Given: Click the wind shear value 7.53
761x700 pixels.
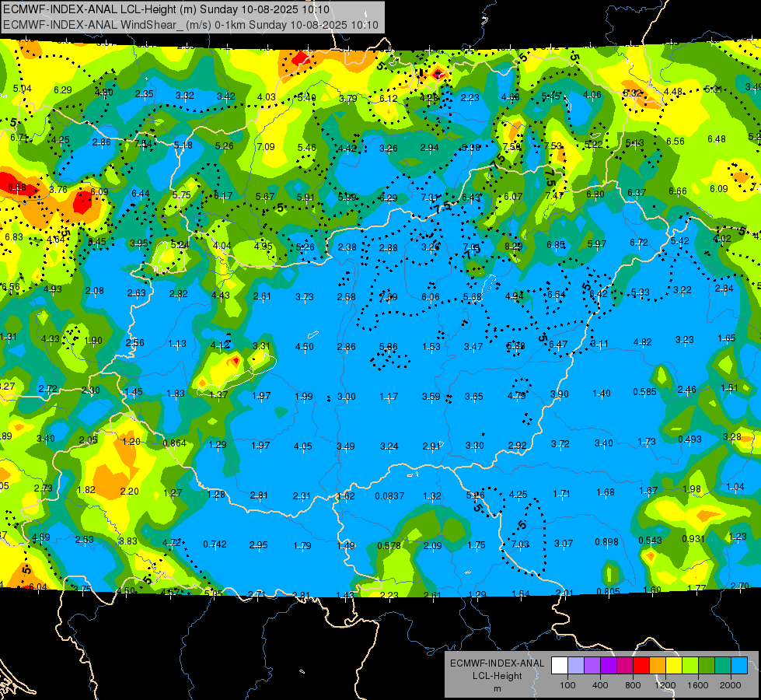Looking at the screenshot, I should (x=553, y=145).
